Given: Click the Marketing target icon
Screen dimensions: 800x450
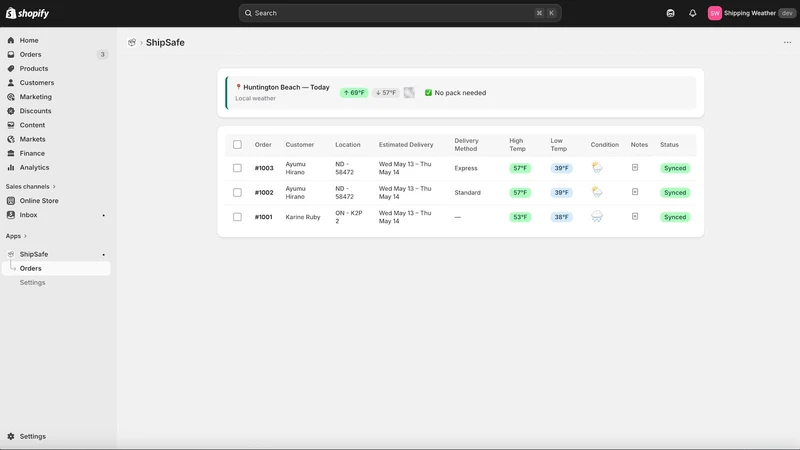Looking at the screenshot, I should (x=11, y=97).
